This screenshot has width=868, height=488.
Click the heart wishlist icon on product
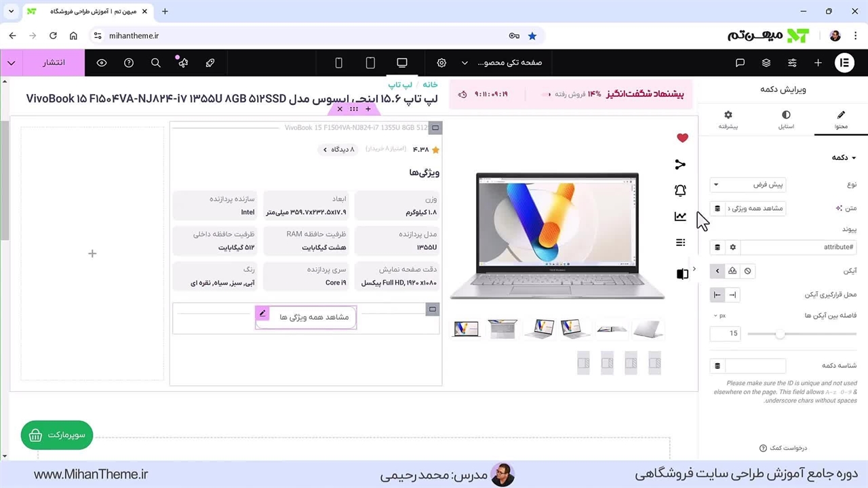[x=682, y=138]
